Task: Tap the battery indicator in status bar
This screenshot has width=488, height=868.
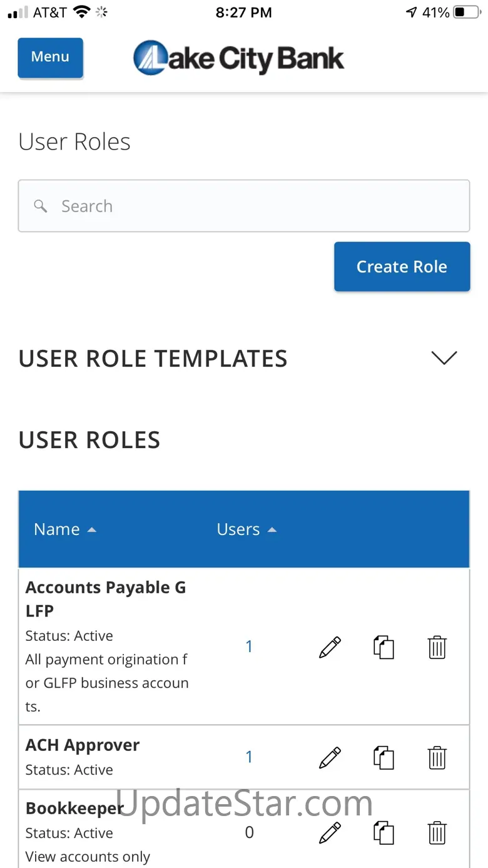Action: coord(467,12)
